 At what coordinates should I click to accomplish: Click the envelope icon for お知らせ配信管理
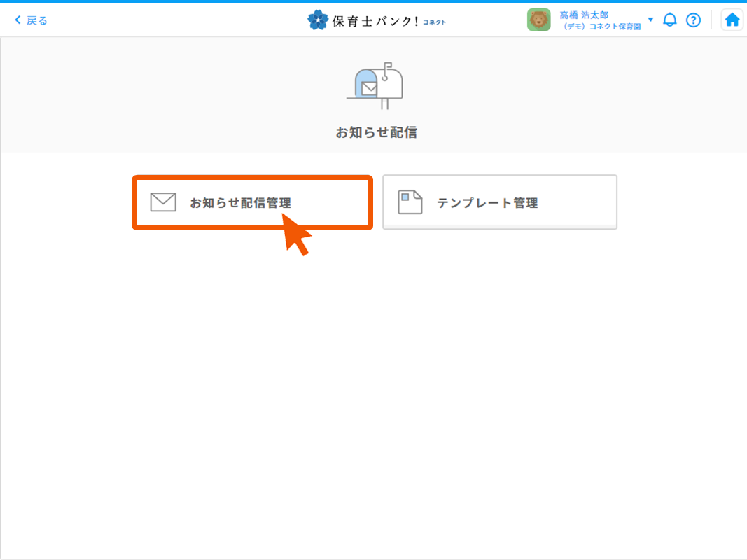pyautogui.click(x=163, y=202)
